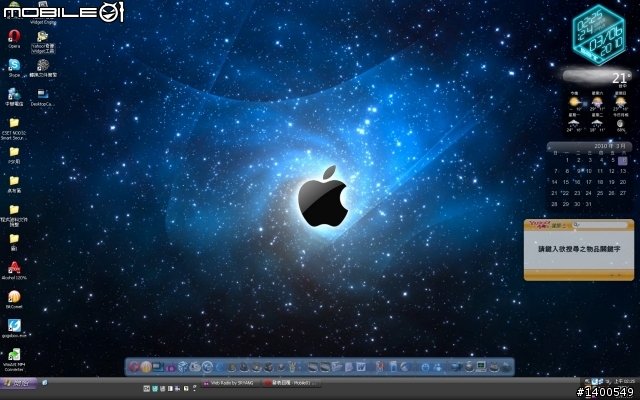Click the 星期六 forecast in weather widget

pyautogui.click(x=597, y=102)
